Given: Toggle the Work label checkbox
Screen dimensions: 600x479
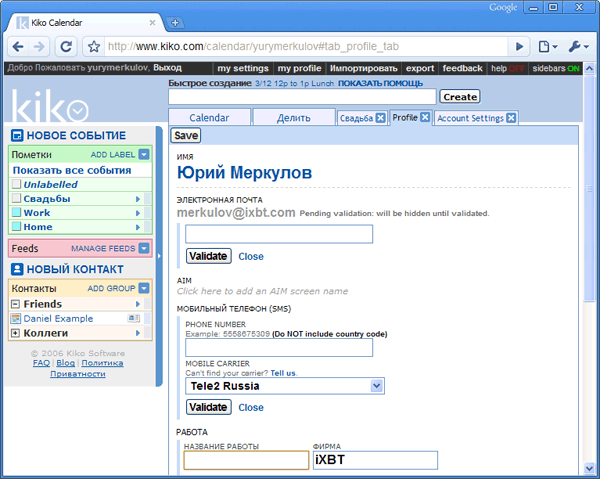Looking at the screenshot, I should (x=16, y=212).
